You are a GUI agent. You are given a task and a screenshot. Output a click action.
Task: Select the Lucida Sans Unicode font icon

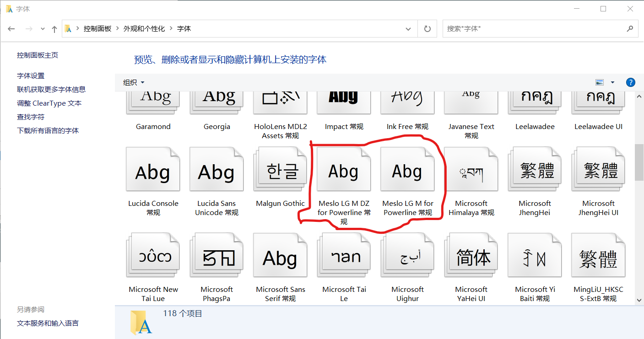point(216,169)
